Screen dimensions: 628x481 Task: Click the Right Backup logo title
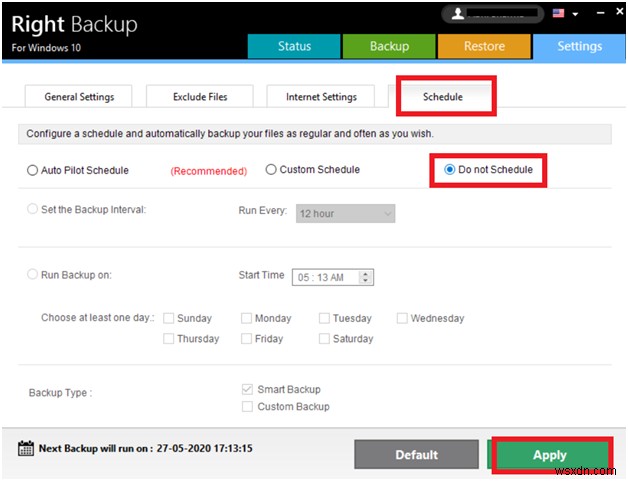(74, 24)
